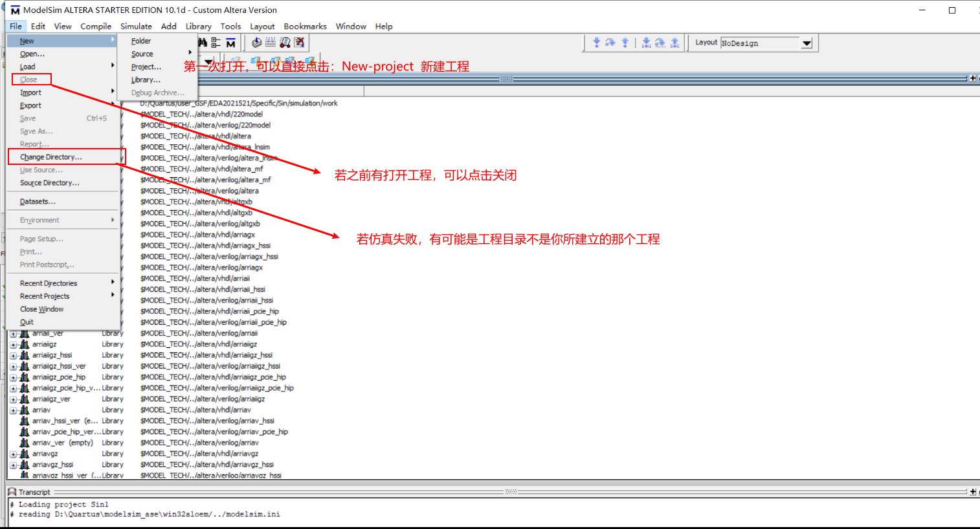Image resolution: width=980 pixels, height=529 pixels.
Task: Click the Layout NoDesign combo field
Action: pyautogui.click(x=760, y=43)
